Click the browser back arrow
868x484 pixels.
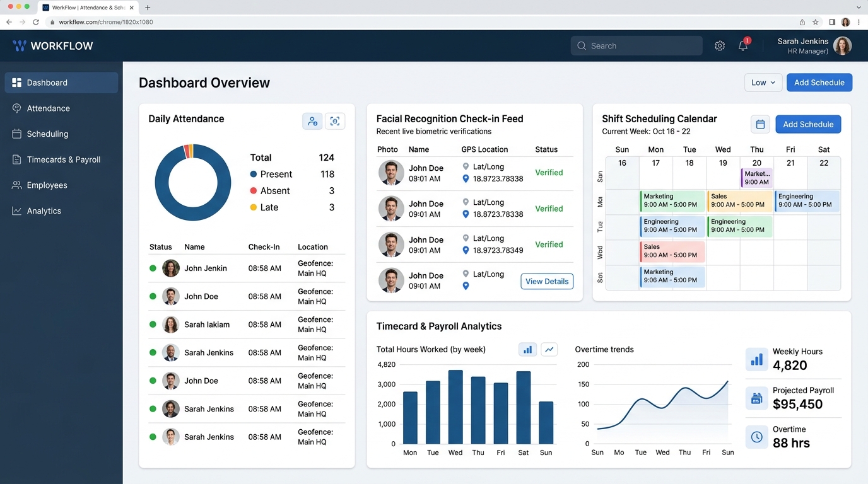pos(9,22)
